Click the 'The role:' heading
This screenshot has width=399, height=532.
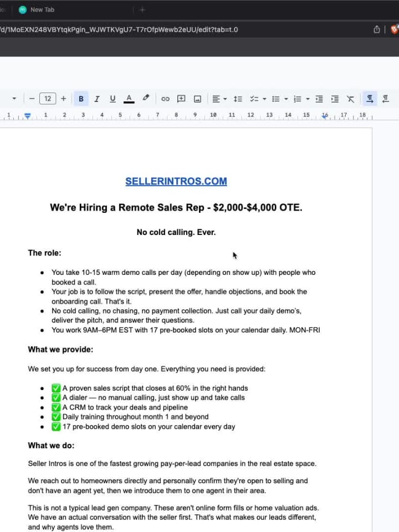(x=44, y=253)
